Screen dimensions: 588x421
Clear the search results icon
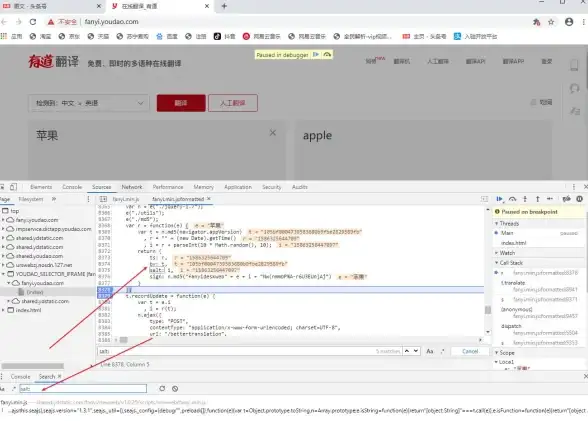(175, 388)
